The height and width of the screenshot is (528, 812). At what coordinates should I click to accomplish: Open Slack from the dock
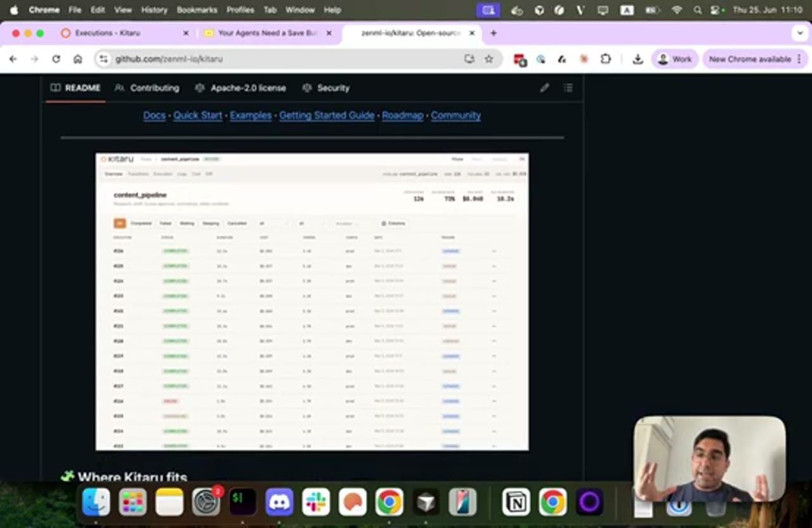(x=316, y=502)
